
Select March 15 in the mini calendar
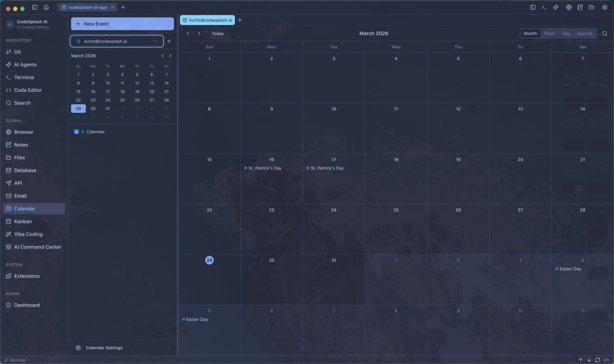pyautogui.click(x=78, y=91)
